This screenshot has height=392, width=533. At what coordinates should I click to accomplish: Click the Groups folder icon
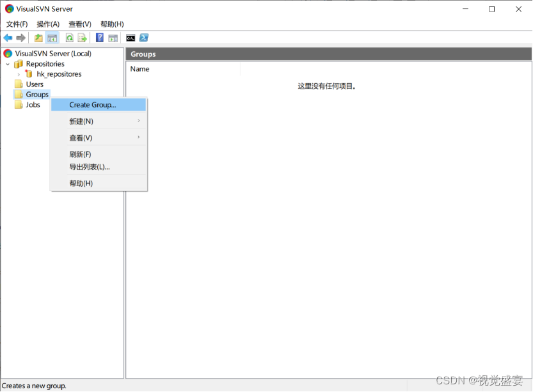pos(19,95)
